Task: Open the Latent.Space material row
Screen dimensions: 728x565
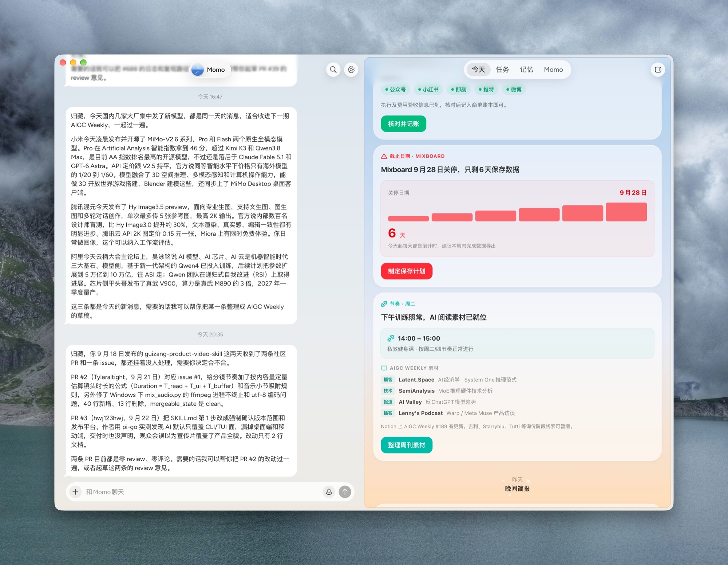Action: [x=517, y=380]
